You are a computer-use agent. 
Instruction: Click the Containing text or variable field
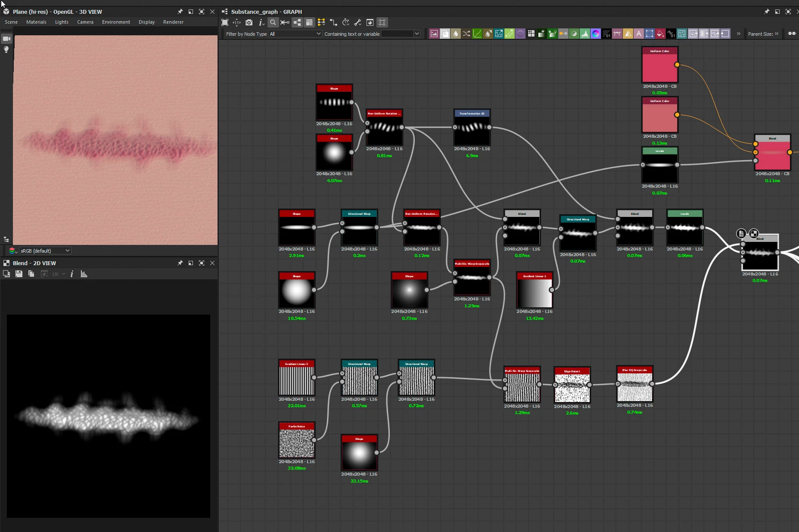point(397,34)
